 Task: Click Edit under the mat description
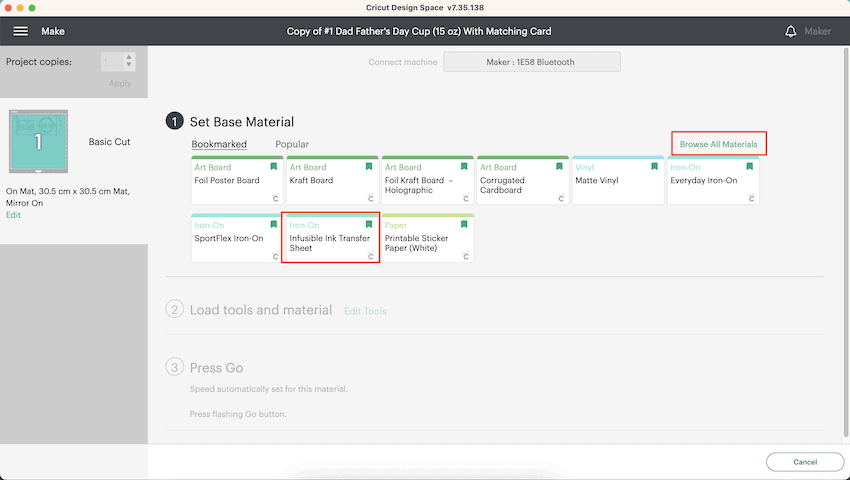(13, 215)
